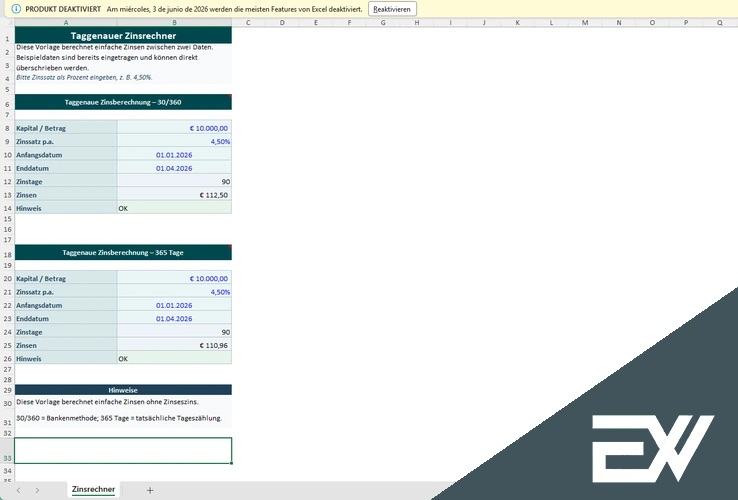Select column G header

[383, 23]
